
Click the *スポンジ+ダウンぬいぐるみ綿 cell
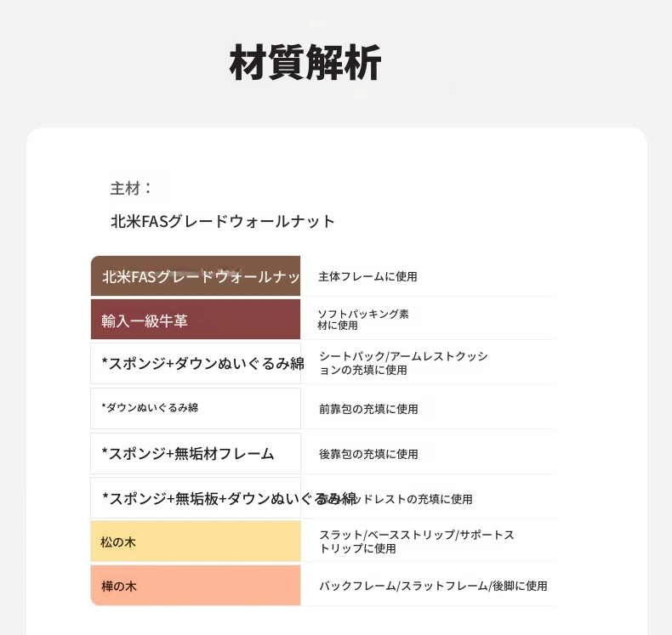pos(196,364)
